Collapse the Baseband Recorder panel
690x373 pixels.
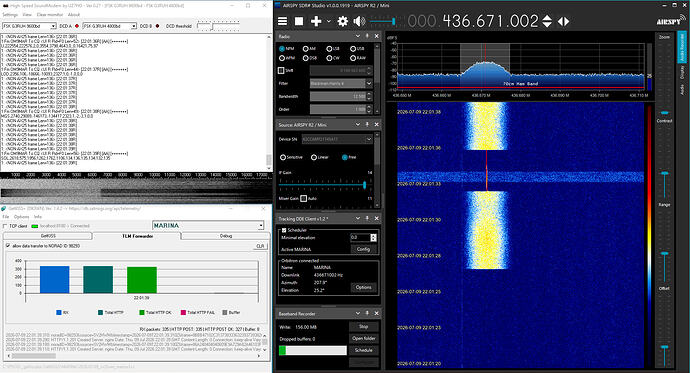[357, 313]
